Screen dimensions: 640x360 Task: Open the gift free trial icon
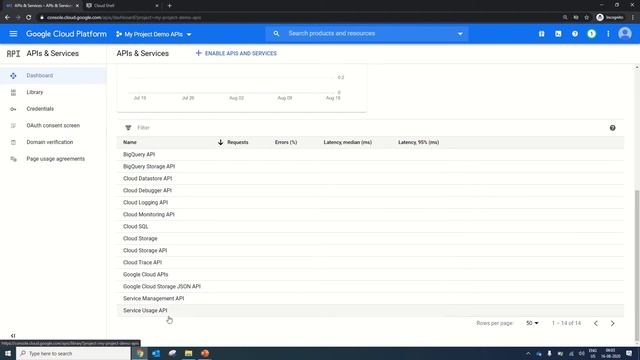[x=541, y=34]
